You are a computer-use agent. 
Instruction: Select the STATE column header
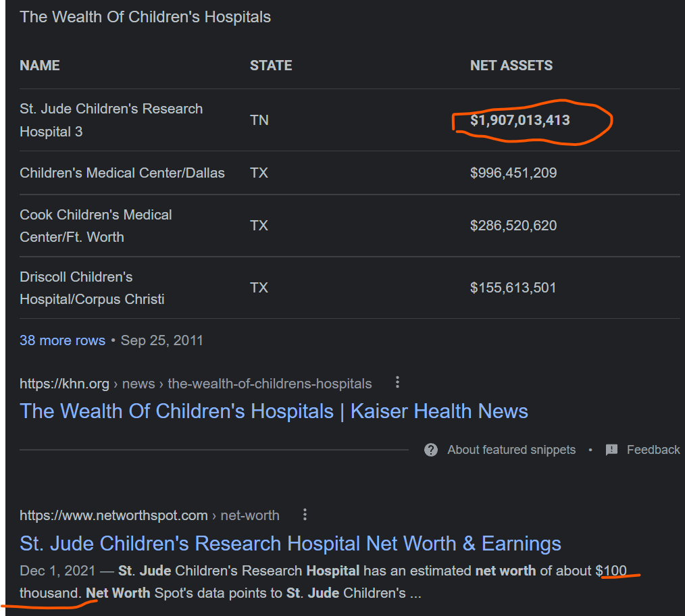271,66
